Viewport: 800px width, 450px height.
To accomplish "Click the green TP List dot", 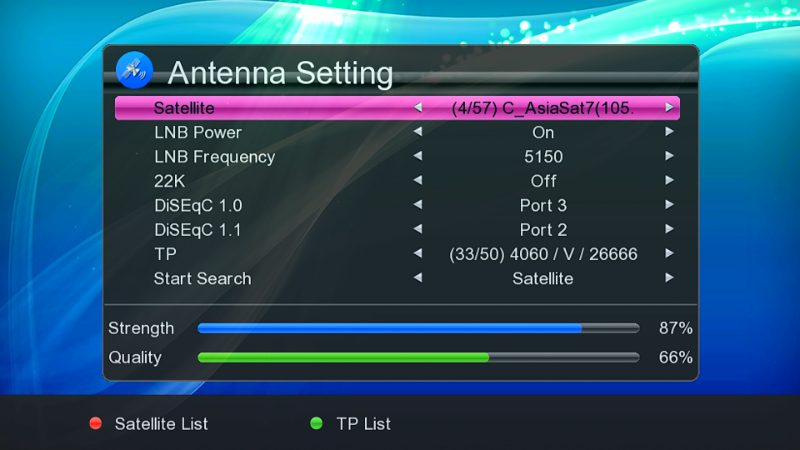I will click(x=316, y=423).
